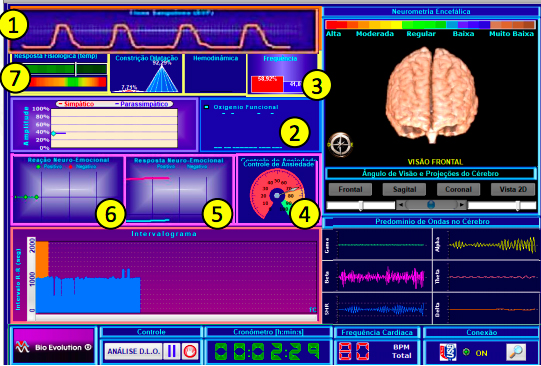Viewport: 541px width, 366px height.
Task: Click the "Predomínio de Ondas no Cérebro" header
Action: click(432, 221)
